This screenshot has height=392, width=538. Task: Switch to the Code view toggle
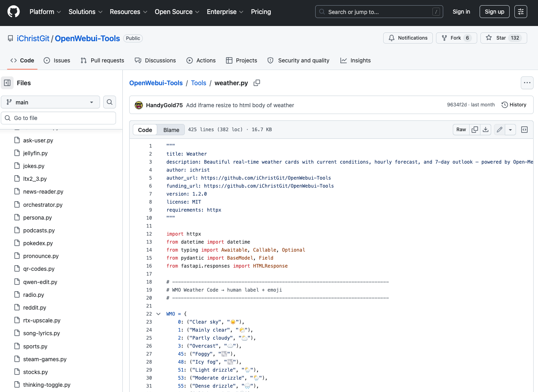click(x=145, y=130)
